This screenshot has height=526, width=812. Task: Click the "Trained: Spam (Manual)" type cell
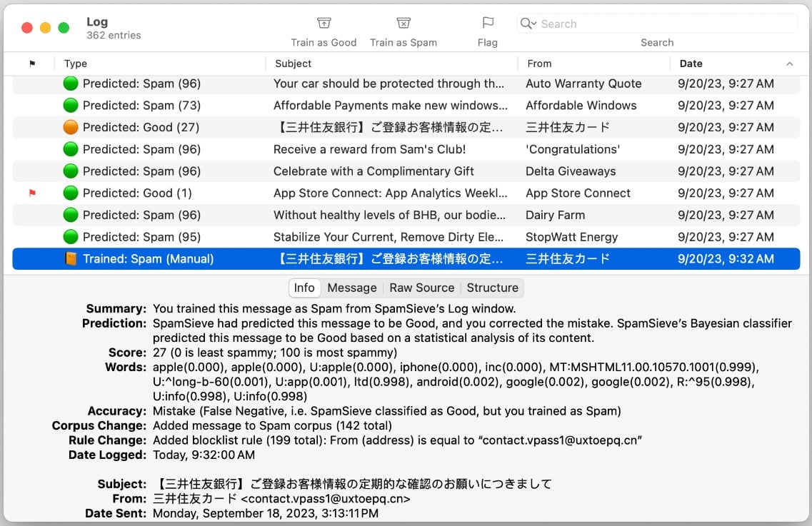[x=148, y=259]
